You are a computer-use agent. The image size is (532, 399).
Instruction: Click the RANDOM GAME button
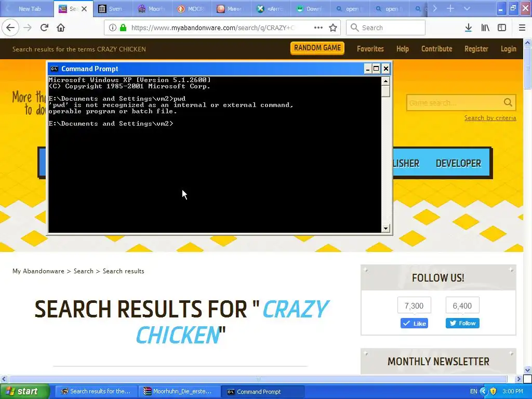[317, 48]
